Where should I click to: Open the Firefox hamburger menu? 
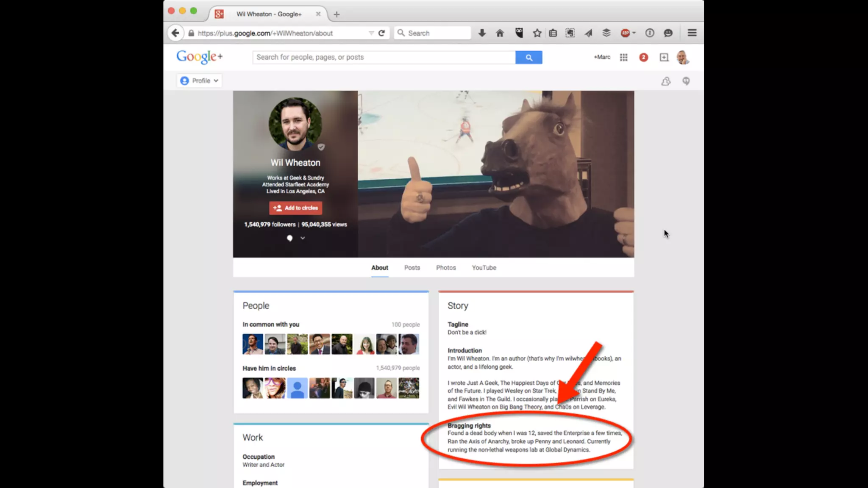point(692,33)
